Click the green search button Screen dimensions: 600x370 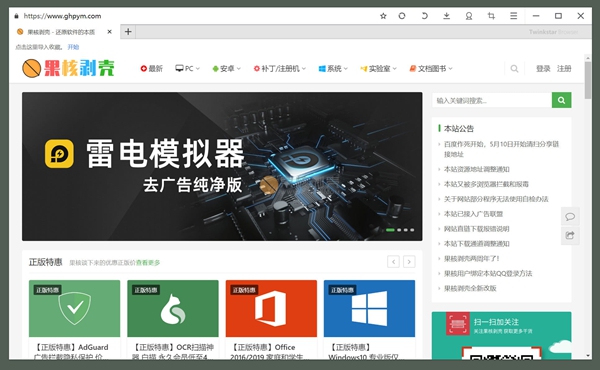[x=561, y=100]
